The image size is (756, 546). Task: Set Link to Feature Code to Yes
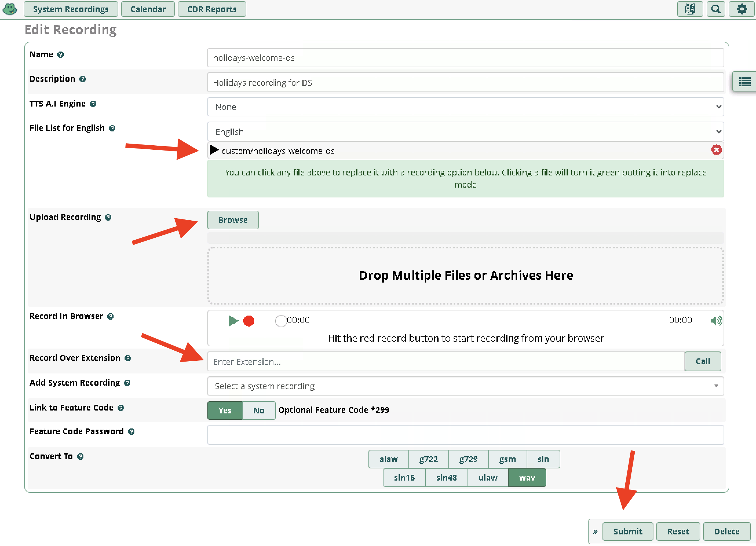(x=225, y=411)
